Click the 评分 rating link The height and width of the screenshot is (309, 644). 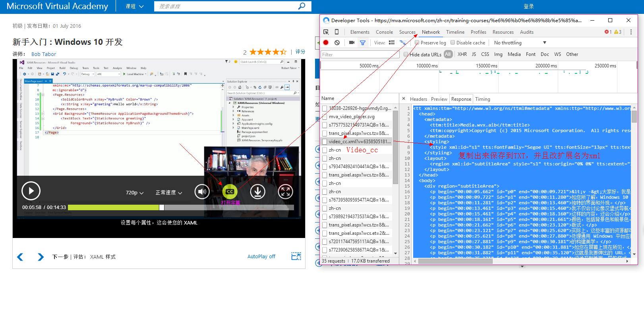(x=300, y=52)
